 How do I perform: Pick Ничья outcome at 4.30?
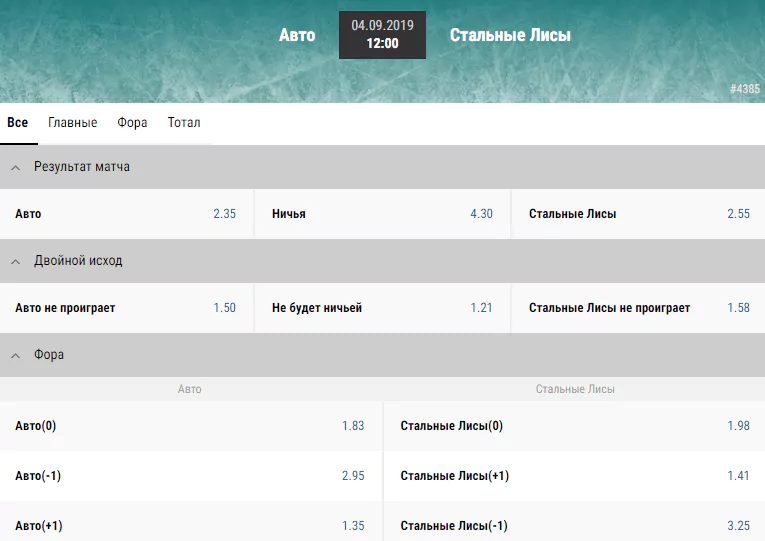click(382, 214)
